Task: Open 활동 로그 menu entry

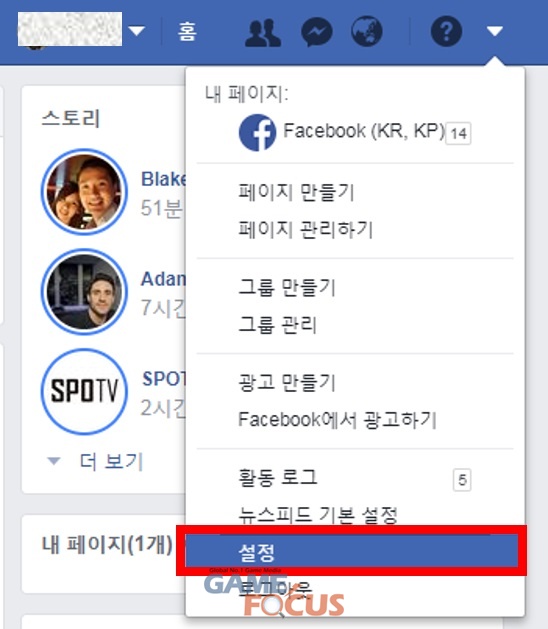Action: point(278,477)
